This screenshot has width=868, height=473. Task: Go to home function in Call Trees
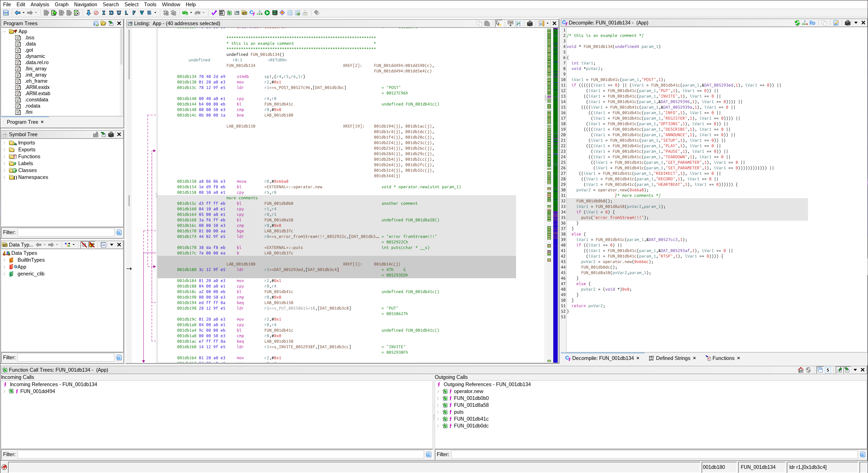[x=800, y=370]
